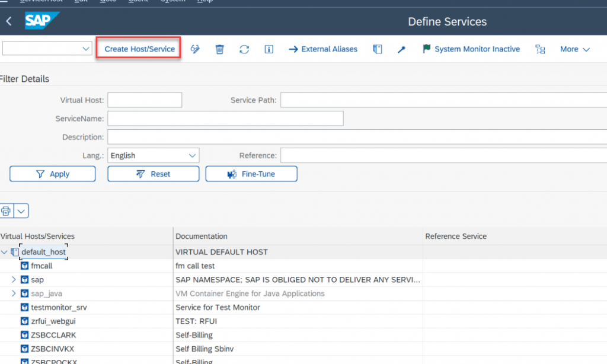Select the default_host tree item
Viewport: 607px width, 364px height.
coord(43,252)
